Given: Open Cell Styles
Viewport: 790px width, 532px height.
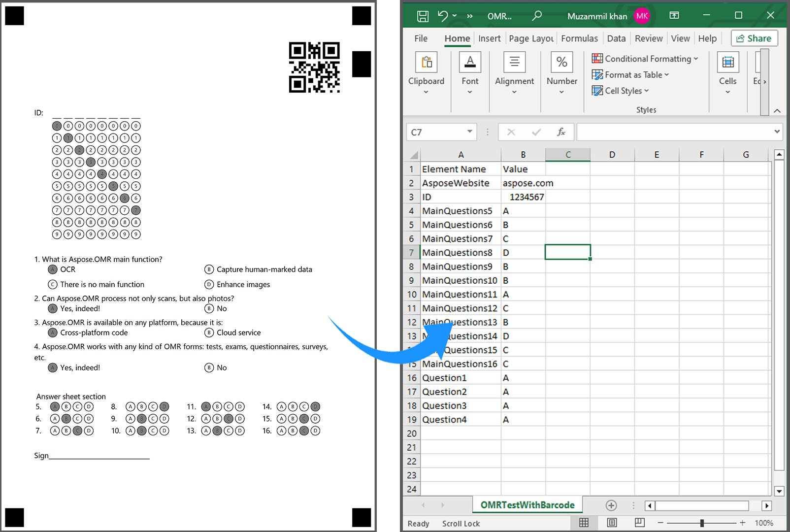Looking at the screenshot, I should [621, 91].
